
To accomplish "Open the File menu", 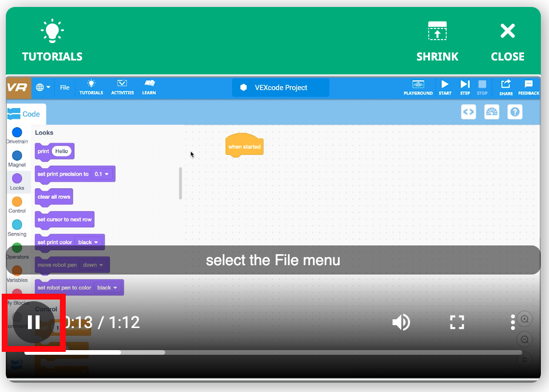I will tap(65, 87).
